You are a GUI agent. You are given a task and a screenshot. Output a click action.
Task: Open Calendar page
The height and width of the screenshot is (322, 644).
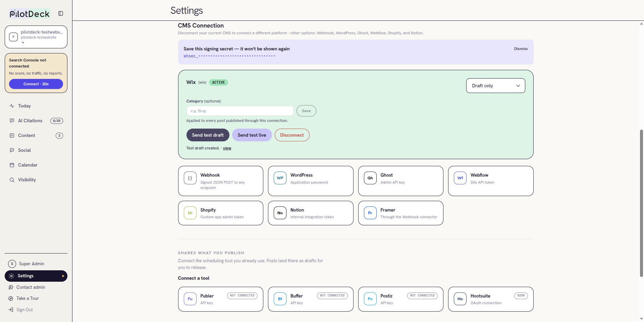coord(36,165)
